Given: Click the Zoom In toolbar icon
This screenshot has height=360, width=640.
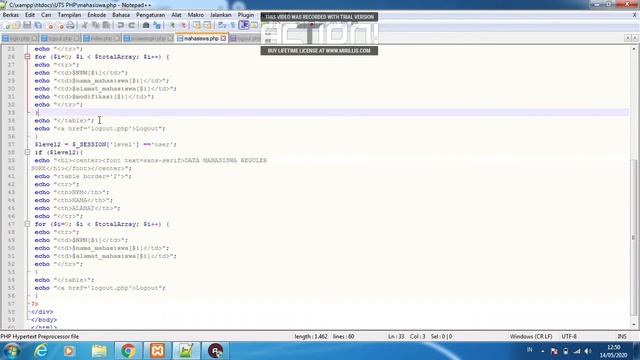Looking at the screenshot, I should pyautogui.click(x=172, y=25).
